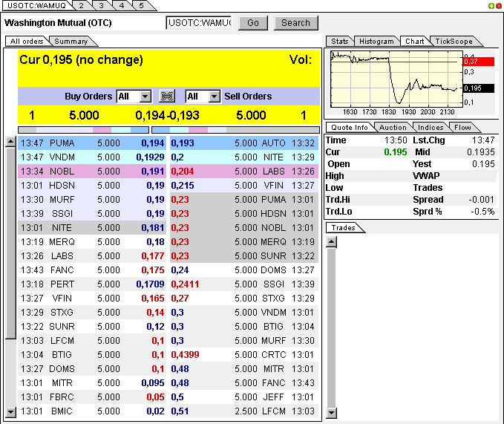Click Trades panel scrollbar down arrow
Viewport: 504px width, 424px height.
click(331, 413)
